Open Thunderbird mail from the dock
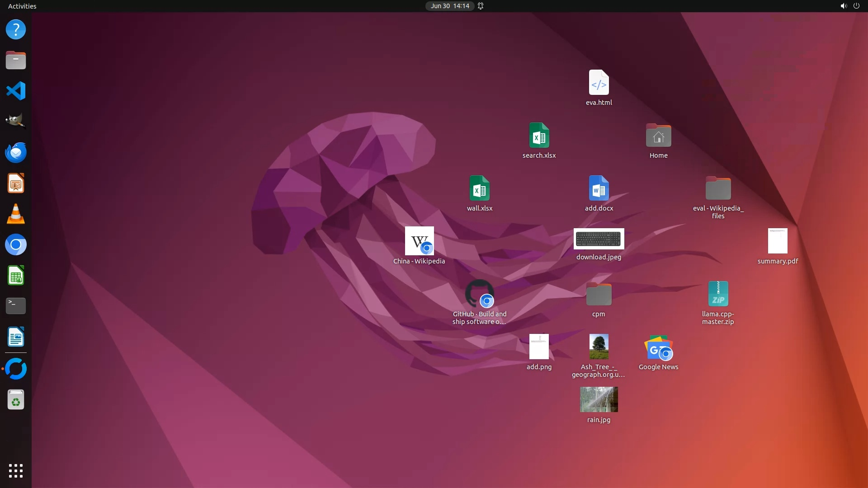The height and width of the screenshot is (488, 868). click(x=16, y=152)
